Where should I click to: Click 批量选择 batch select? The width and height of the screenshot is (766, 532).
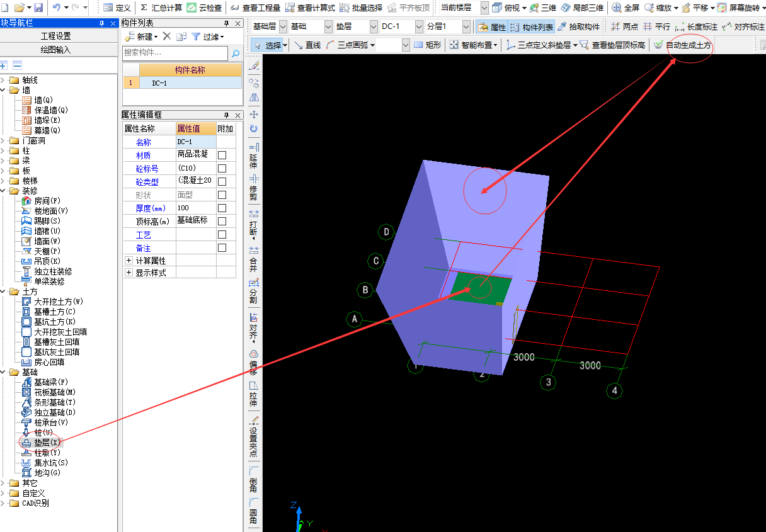pyautogui.click(x=361, y=8)
